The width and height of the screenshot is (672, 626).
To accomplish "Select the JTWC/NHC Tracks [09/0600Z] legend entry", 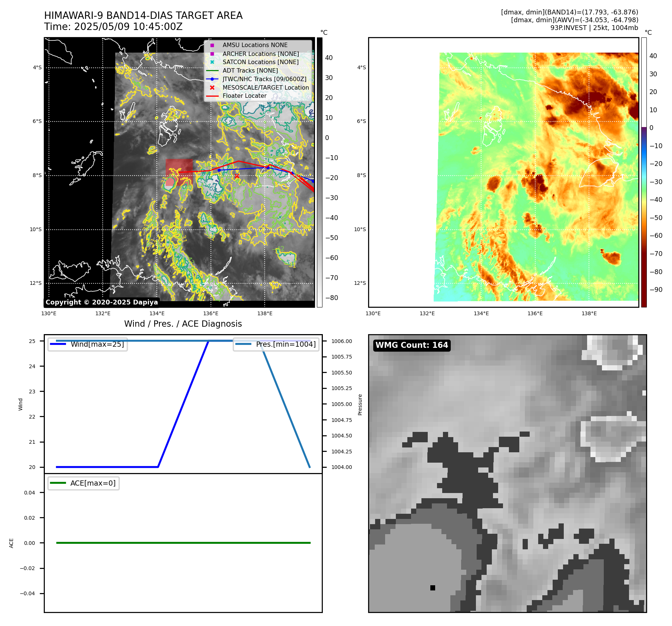I will point(264,79).
